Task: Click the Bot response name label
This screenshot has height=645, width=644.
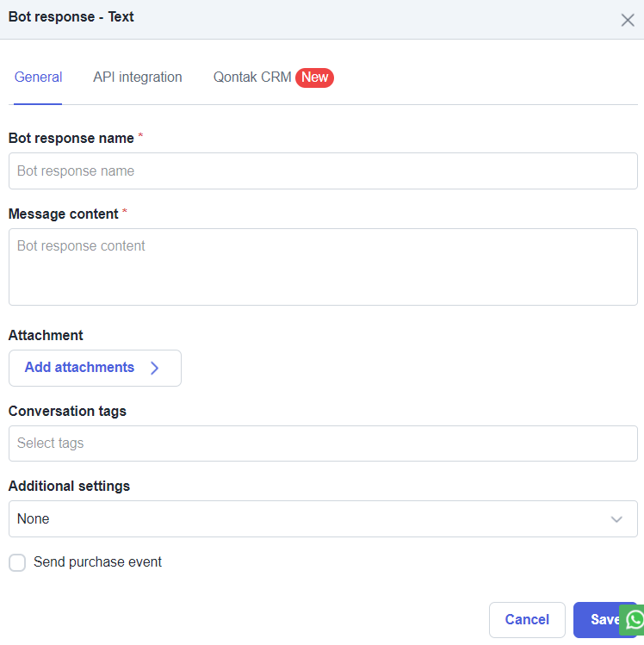Action: [71, 138]
